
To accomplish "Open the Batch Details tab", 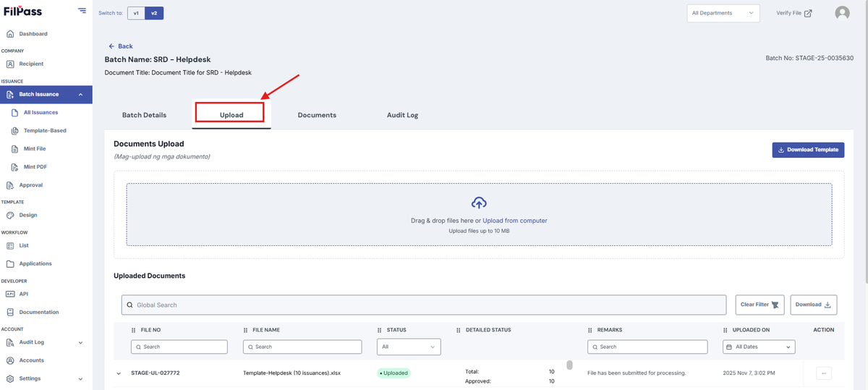I will (144, 115).
